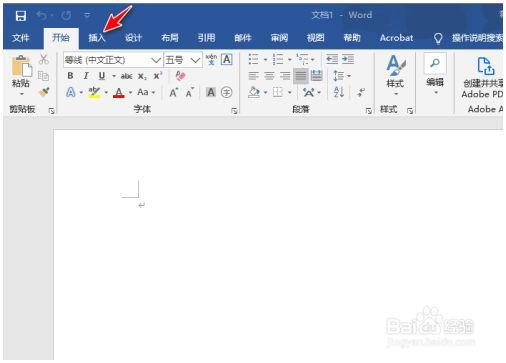
Task: Expand the font color dropdown arrow
Action: pos(130,92)
